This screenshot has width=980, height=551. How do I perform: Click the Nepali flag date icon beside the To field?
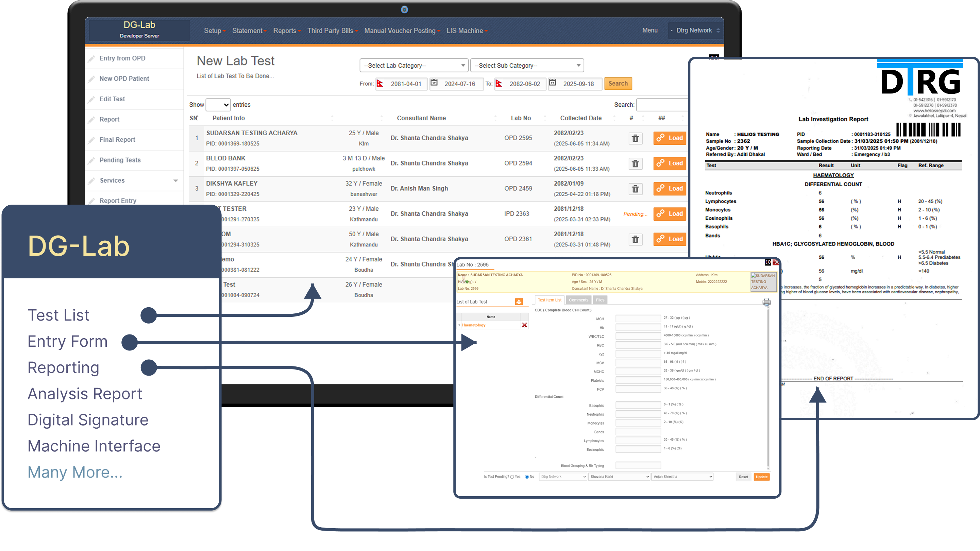click(x=499, y=84)
